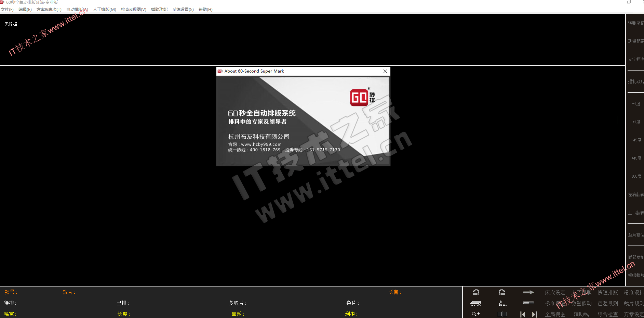Screen dimensions: 644x318
Task: Open the 辅助功能 menu
Action: pyautogui.click(x=159, y=10)
